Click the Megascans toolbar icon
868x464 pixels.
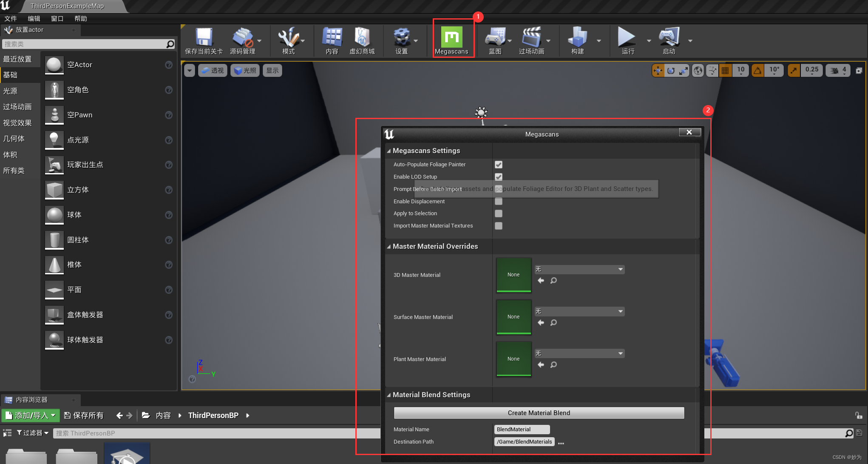pos(451,37)
